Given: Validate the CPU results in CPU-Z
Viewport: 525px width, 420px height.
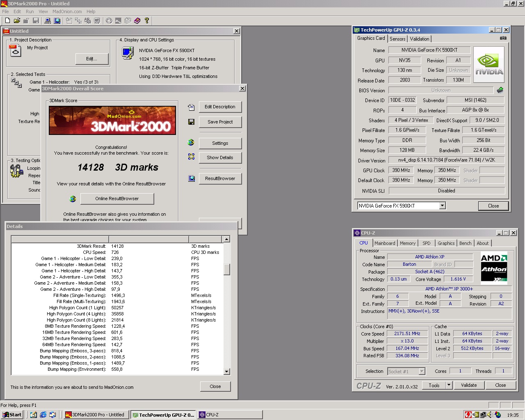Looking at the screenshot, I should coord(469,385).
